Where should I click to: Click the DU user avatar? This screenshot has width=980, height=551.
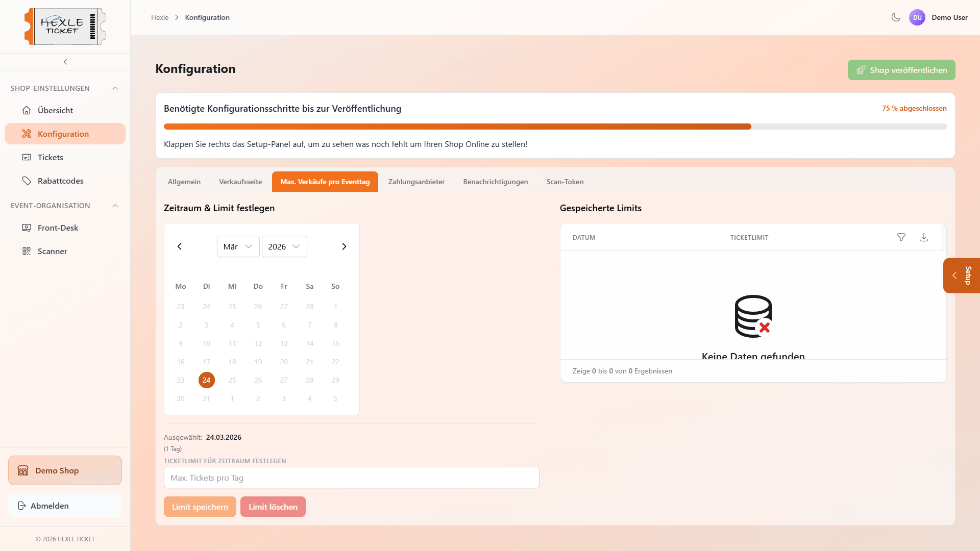click(917, 17)
